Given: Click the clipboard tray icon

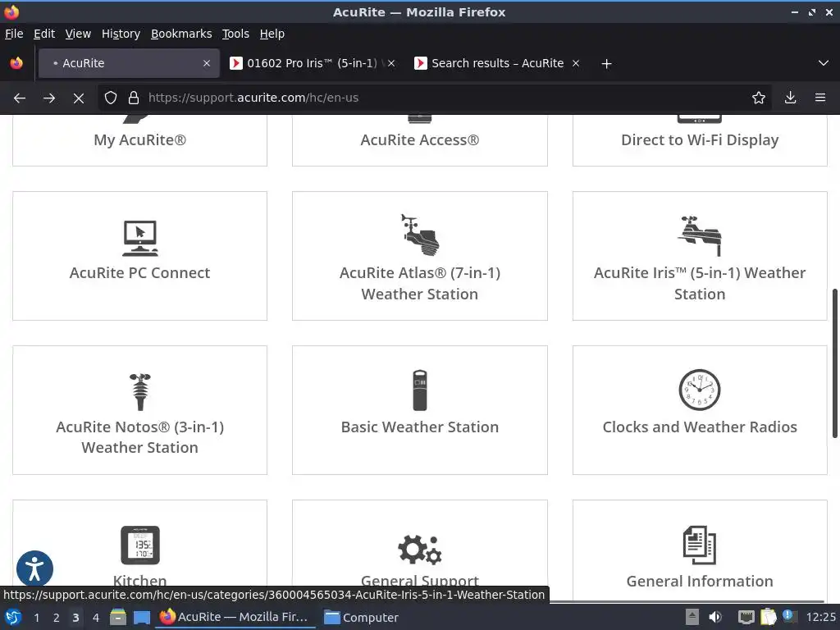Looking at the screenshot, I should 768,617.
